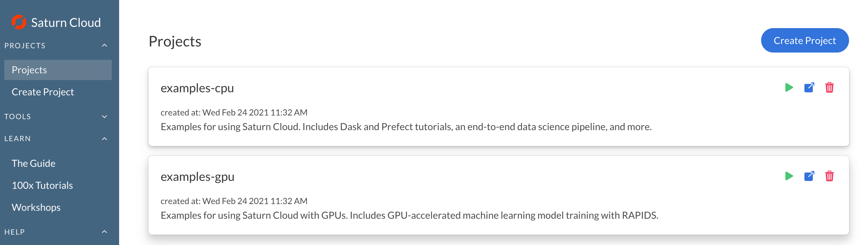Screen dimensions: 868x245
Task: Select Projects in the sidebar
Action: pos(29,70)
